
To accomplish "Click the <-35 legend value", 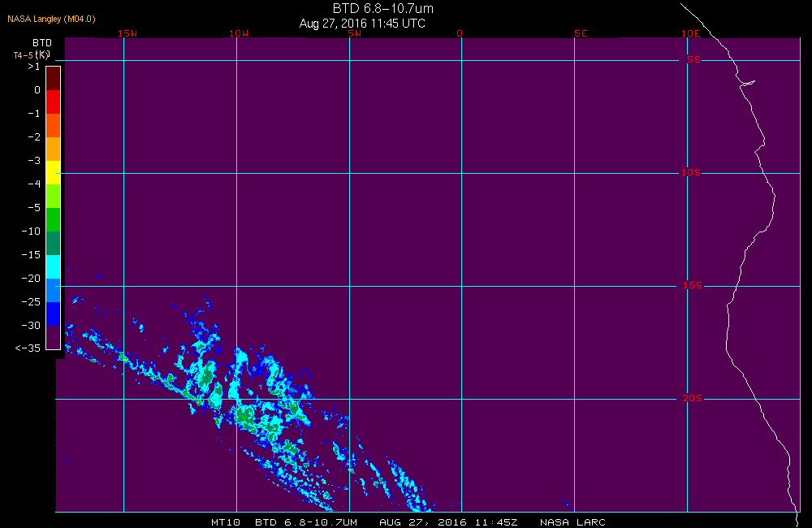I will pyautogui.click(x=28, y=348).
